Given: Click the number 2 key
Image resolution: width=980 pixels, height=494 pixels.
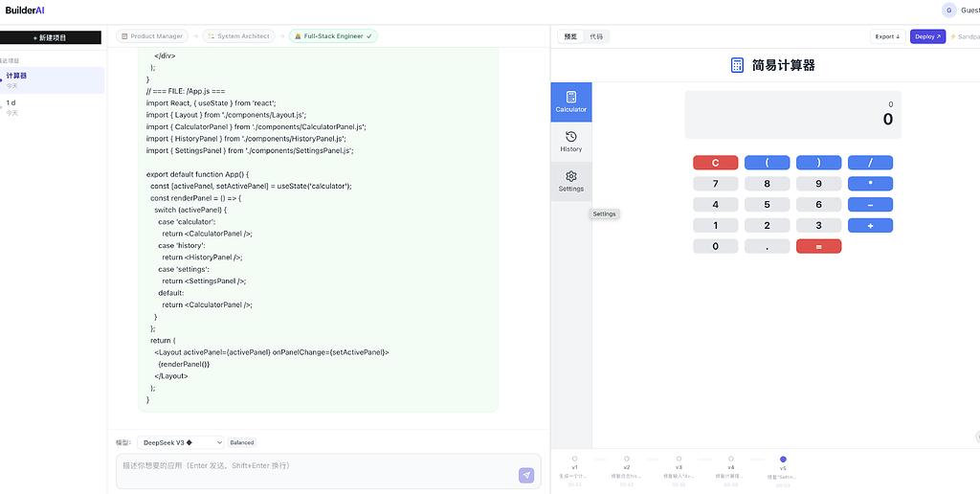Looking at the screenshot, I should point(767,225).
